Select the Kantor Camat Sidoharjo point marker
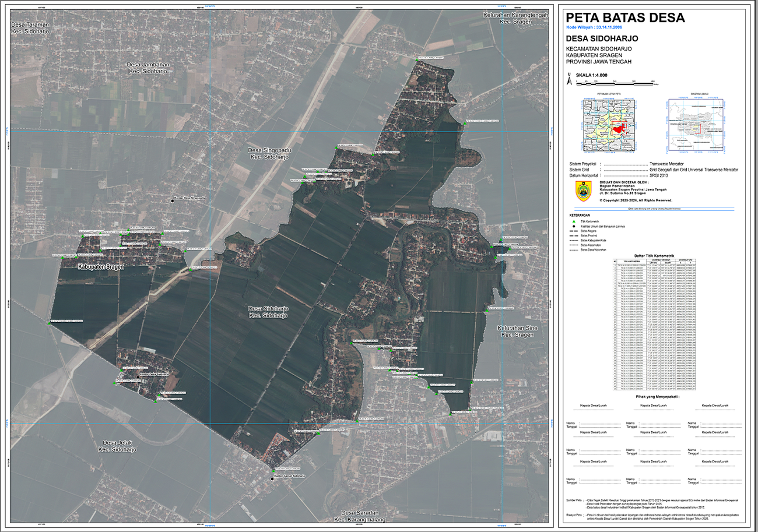This screenshot has width=758, height=532. 272,480
